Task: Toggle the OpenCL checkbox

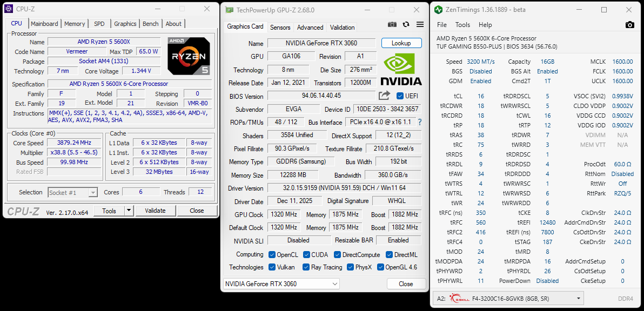Action: [x=271, y=255]
